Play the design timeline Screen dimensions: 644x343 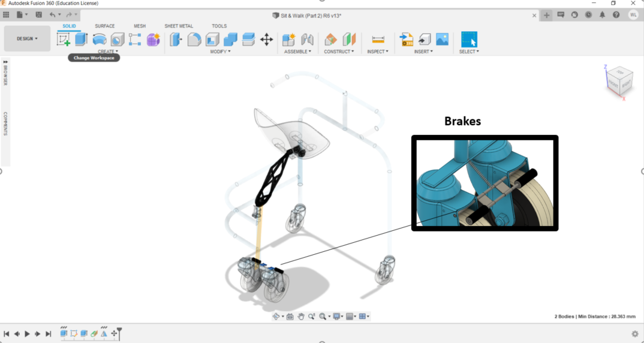click(x=27, y=334)
